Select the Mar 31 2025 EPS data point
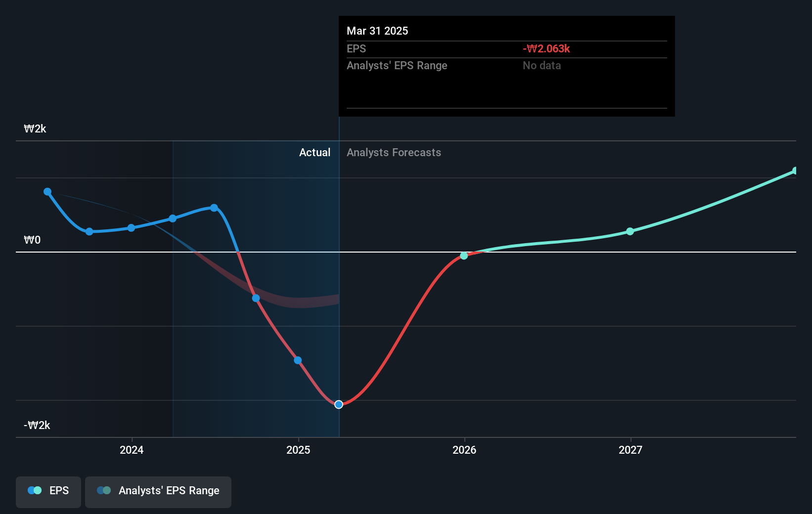812x514 pixels. coord(339,404)
